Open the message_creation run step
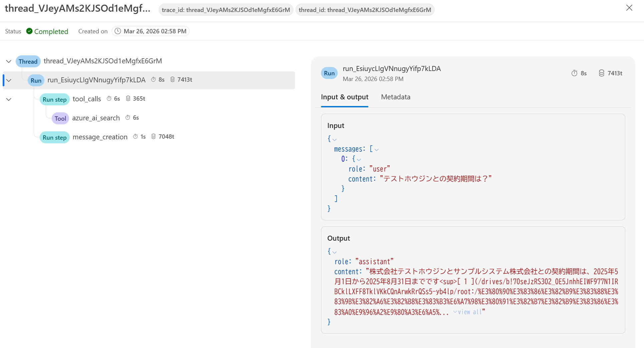 point(100,137)
